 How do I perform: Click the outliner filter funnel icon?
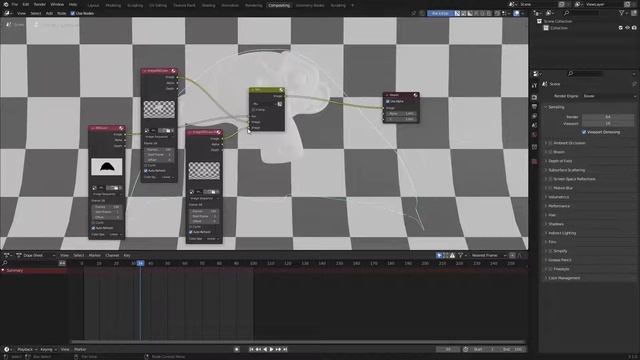click(621, 13)
